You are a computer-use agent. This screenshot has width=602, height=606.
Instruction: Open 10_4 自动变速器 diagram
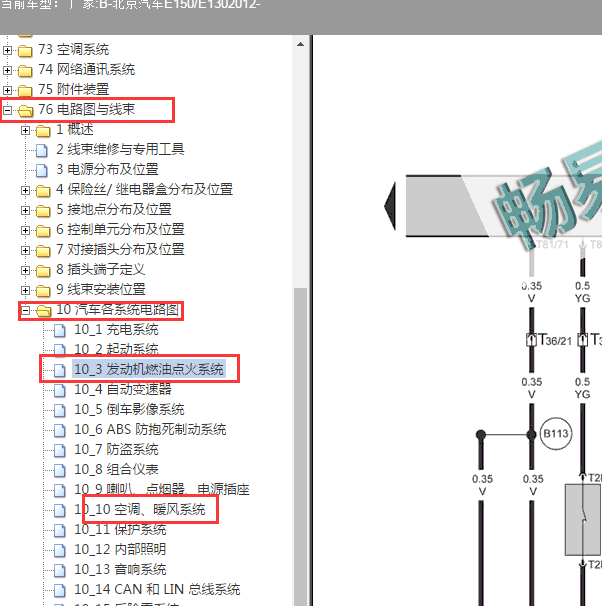123,389
